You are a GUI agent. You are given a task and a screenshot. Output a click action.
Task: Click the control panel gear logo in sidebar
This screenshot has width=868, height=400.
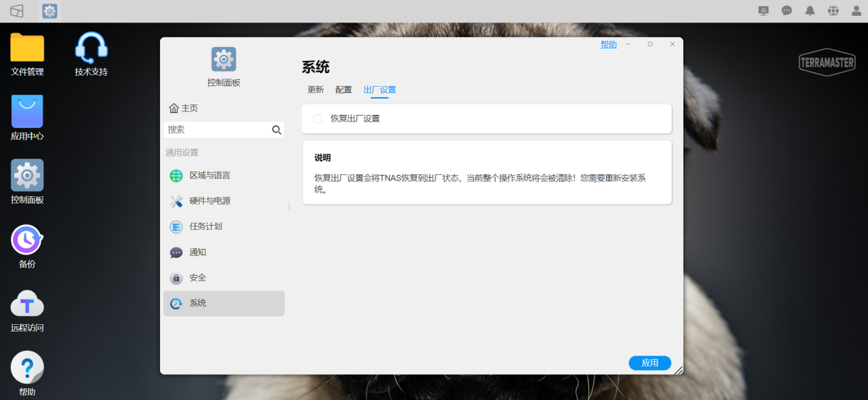pyautogui.click(x=224, y=59)
